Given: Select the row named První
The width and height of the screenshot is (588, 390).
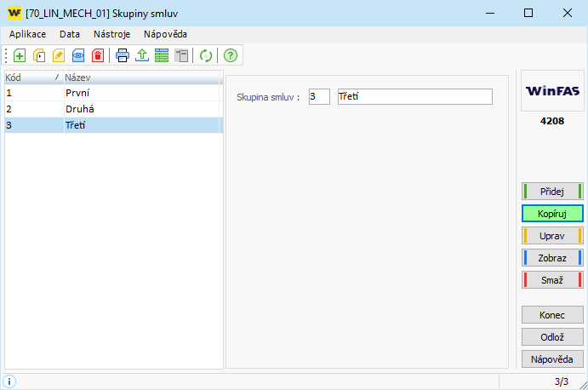Looking at the screenshot, I should pos(114,93).
